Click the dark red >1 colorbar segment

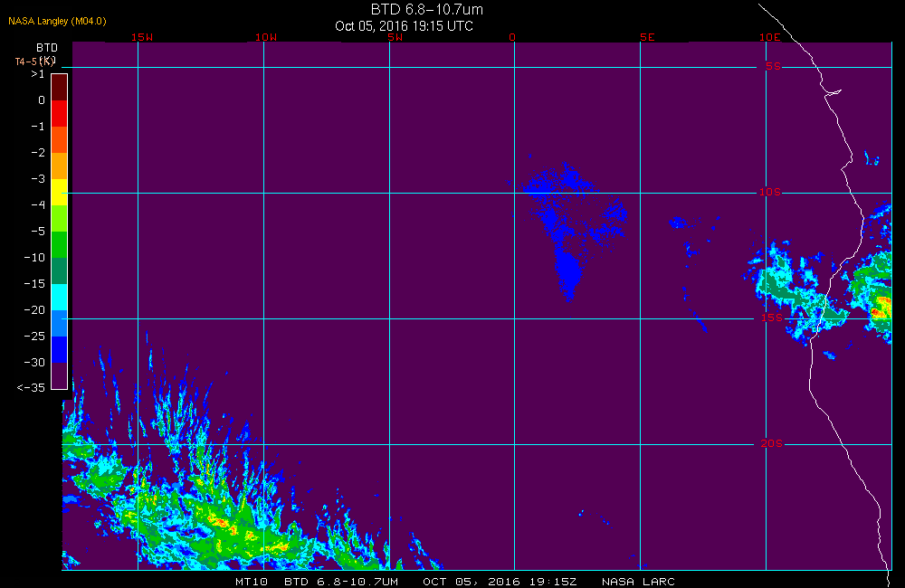point(60,87)
